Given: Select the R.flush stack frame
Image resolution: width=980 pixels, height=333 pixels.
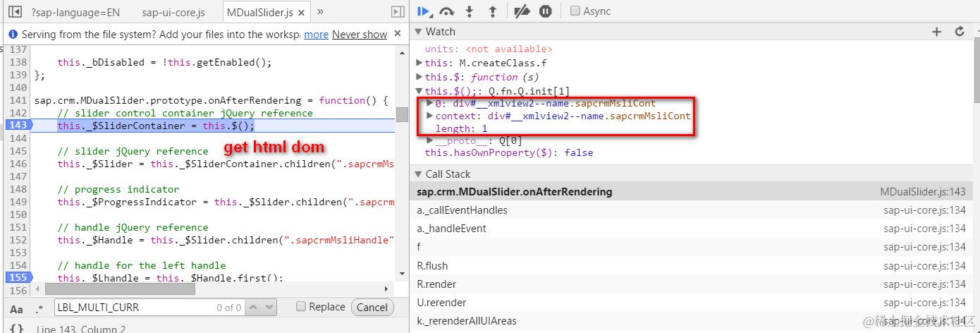Looking at the screenshot, I should 694,265.
